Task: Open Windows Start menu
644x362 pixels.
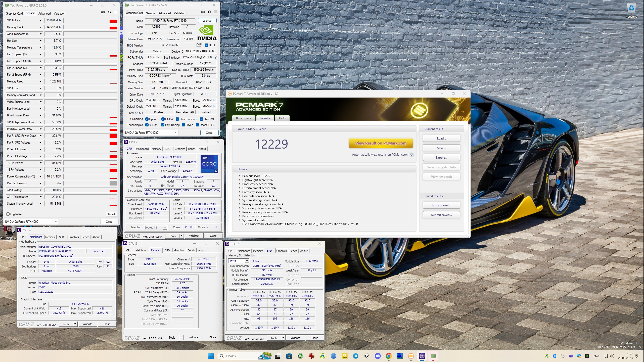Action: click(211, 356)
